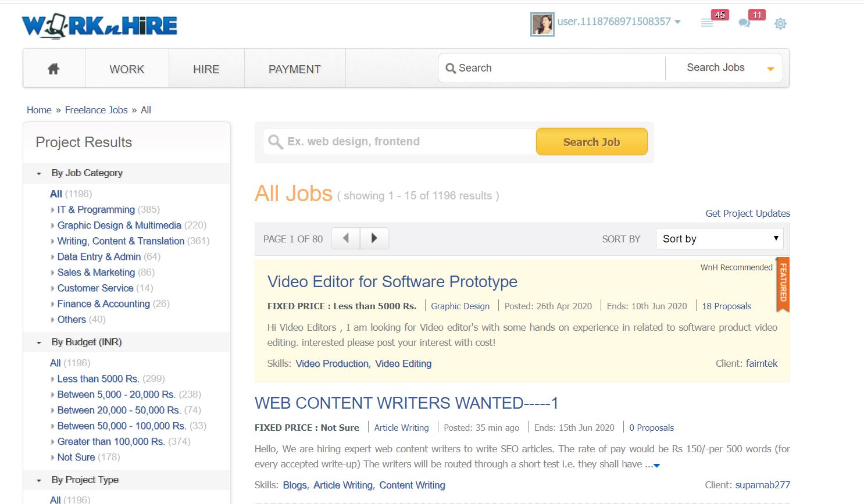Collapse the By Project Type section
Image resolution: width=864 pixels, height=504 pixels.
click(127, 480)
